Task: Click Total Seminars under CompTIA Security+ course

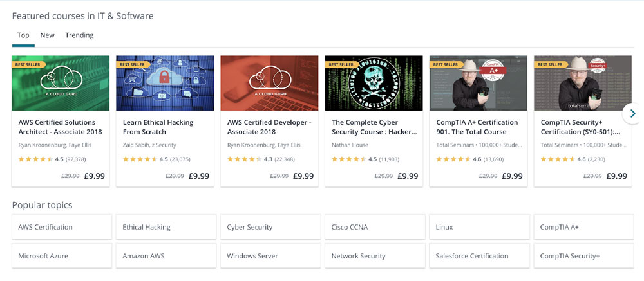Action: tap(583, 145)
